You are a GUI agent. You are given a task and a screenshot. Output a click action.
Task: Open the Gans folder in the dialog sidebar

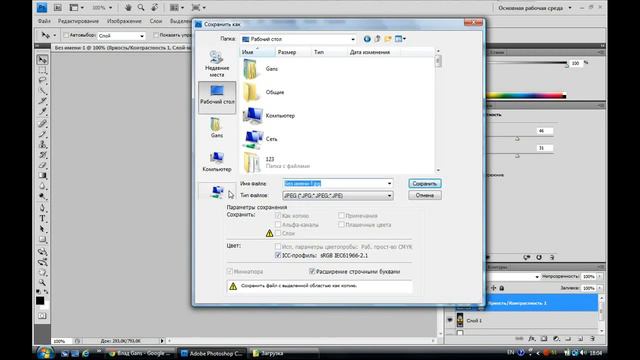point(217,128)
